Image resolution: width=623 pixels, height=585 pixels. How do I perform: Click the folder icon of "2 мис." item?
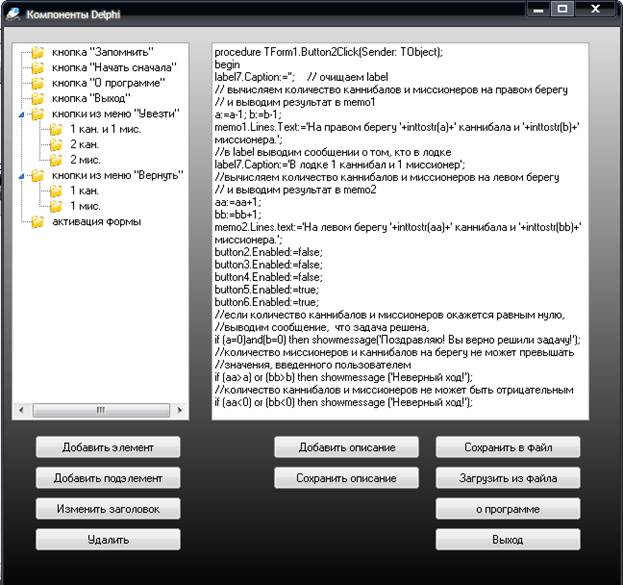(57, 160)
